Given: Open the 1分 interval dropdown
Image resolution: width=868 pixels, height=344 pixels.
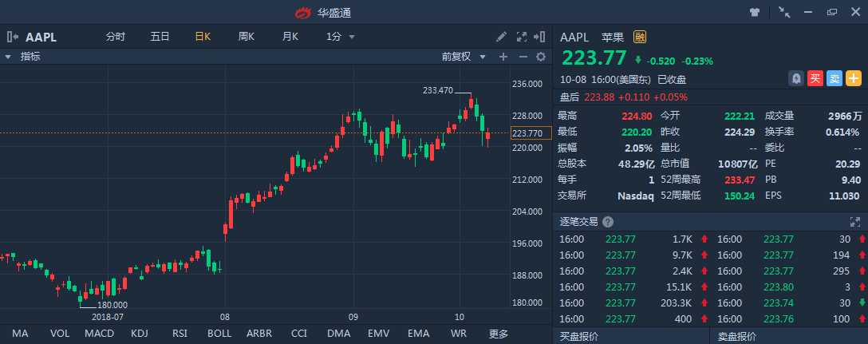Looking at the screenshot, I should pyautogui.click(x=341, y=37).
